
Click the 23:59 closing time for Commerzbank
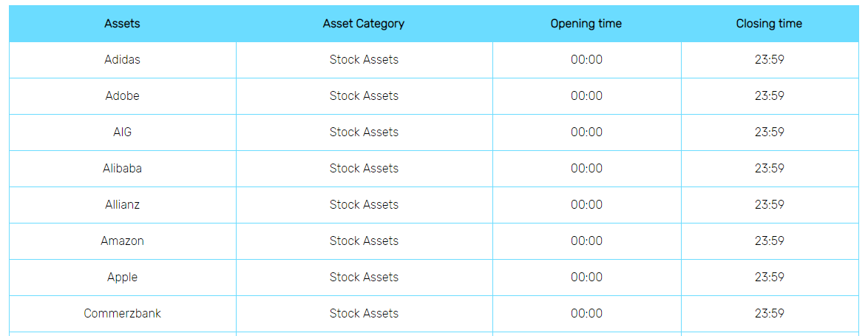pyautogui.click(x=769, y=314)
